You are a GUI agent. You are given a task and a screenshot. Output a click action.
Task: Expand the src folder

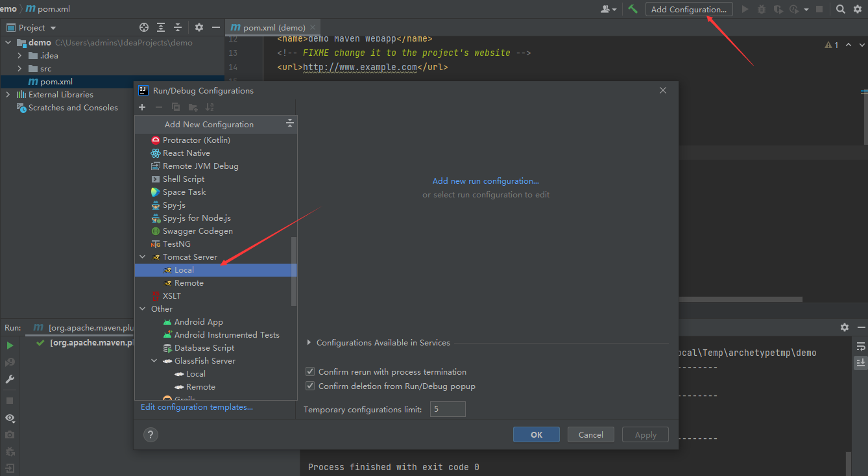[20, 69]
